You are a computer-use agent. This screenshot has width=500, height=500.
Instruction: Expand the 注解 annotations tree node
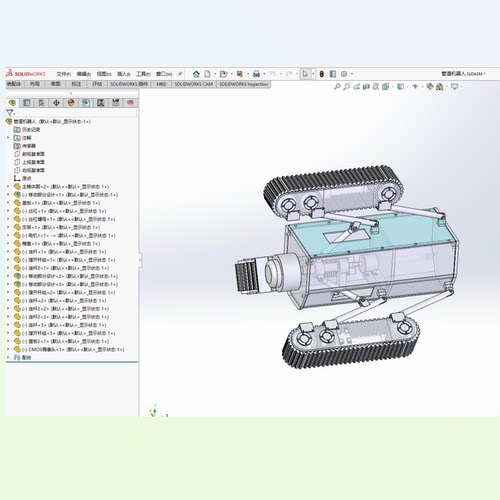click(8, 138)
